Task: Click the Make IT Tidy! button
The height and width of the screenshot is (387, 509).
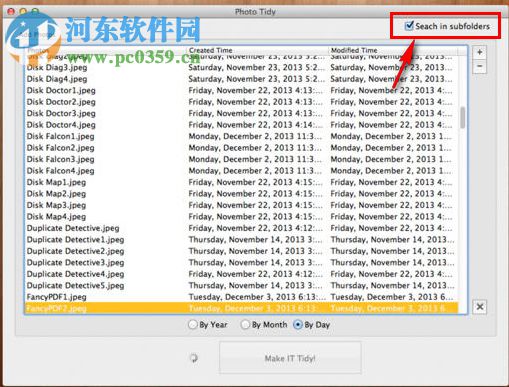Action: coord(290,358)
